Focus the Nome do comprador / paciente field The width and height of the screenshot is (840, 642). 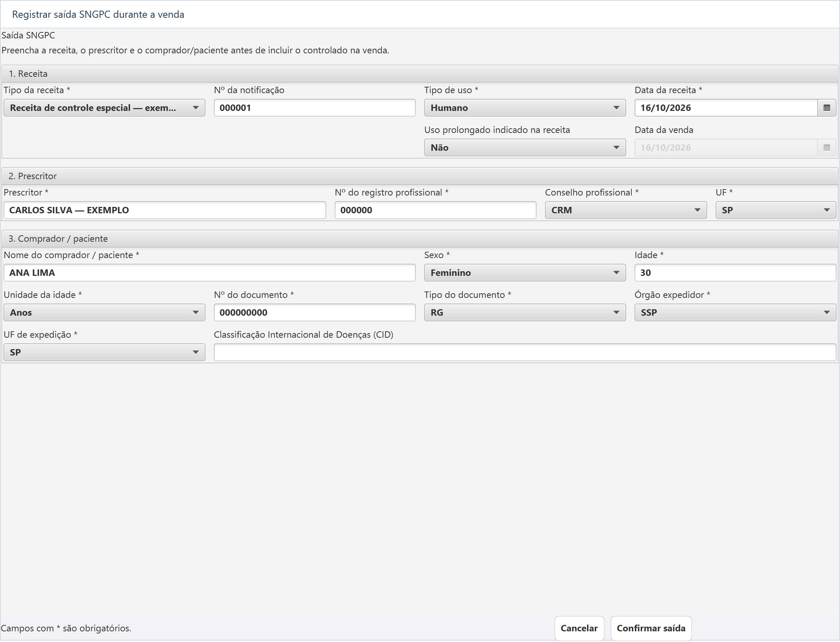pos(209,273)
